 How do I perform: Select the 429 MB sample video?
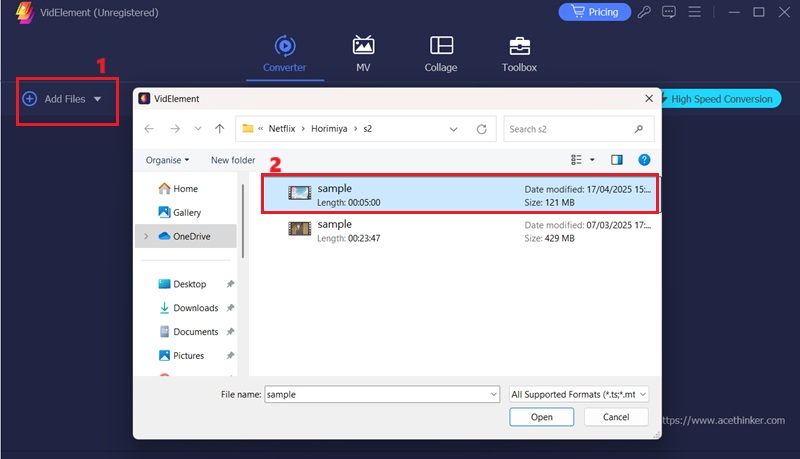pyautogui.click(x=461, y=231)
